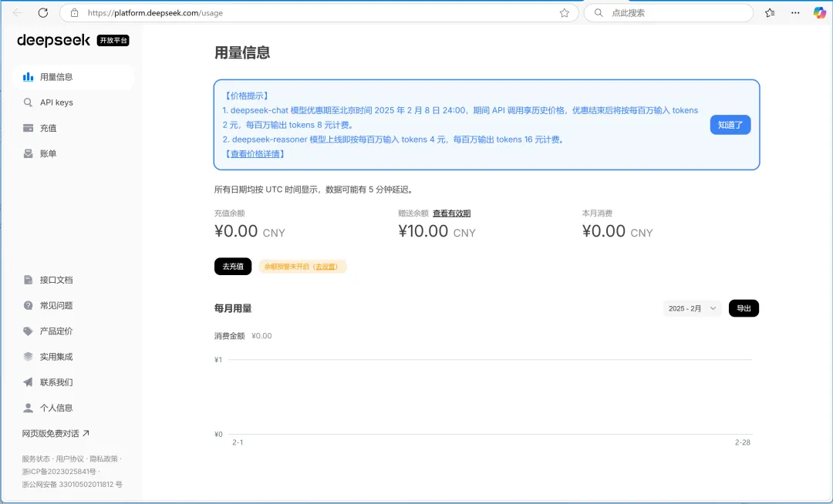
Task: Open the browser favorites list icon
Action: 770,13
